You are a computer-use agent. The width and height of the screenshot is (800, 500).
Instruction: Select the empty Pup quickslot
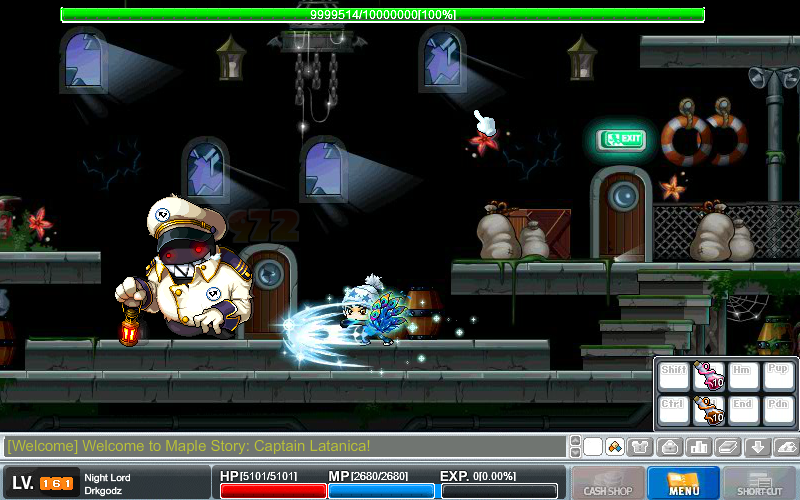pyautogui.click(x=779, y=376)
